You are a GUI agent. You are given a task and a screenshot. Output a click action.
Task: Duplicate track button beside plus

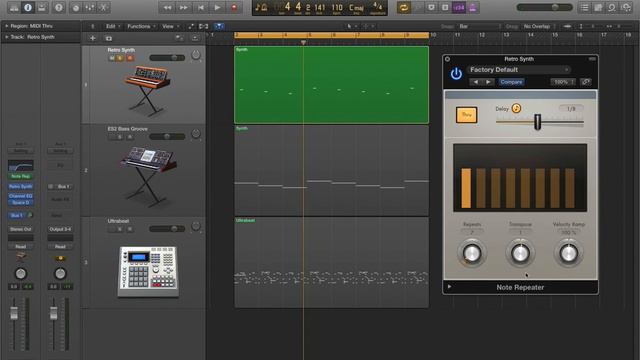(109, 38)
